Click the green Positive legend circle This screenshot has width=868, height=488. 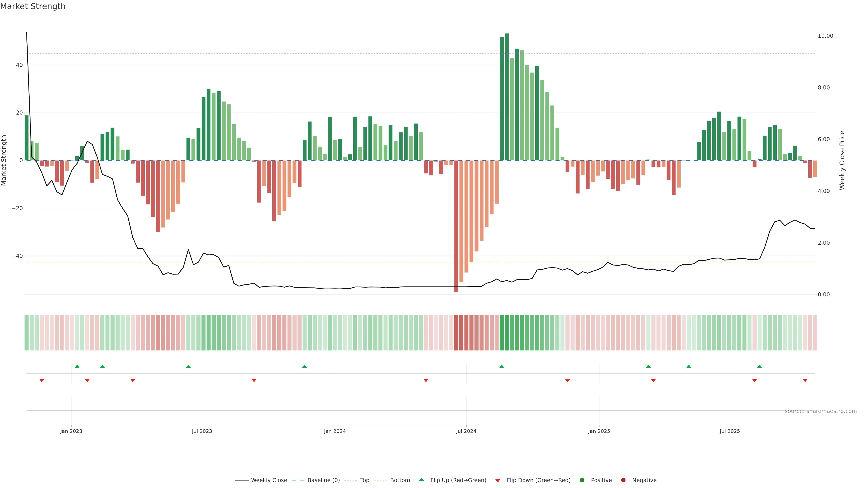[x=582, y=480]
